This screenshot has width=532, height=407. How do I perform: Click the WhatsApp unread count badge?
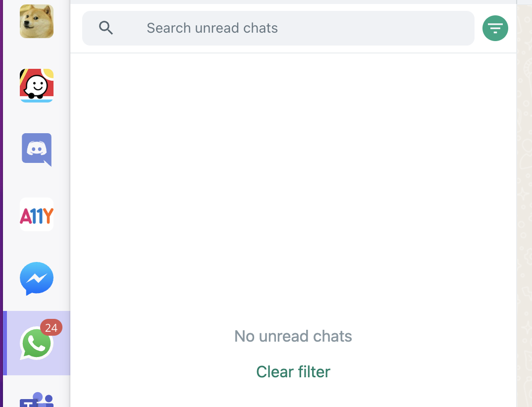coord(52,328)
